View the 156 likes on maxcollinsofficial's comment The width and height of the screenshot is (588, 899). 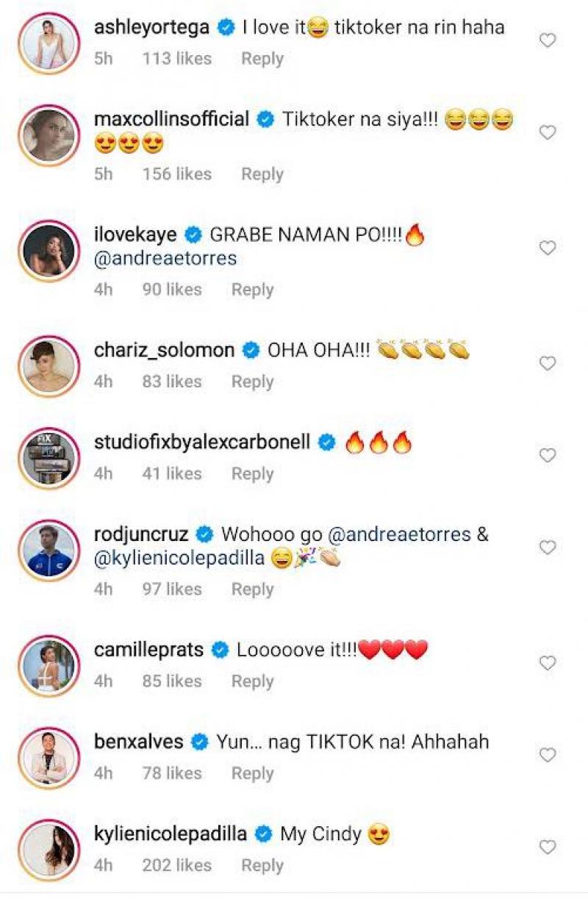(x=177, y=174)
